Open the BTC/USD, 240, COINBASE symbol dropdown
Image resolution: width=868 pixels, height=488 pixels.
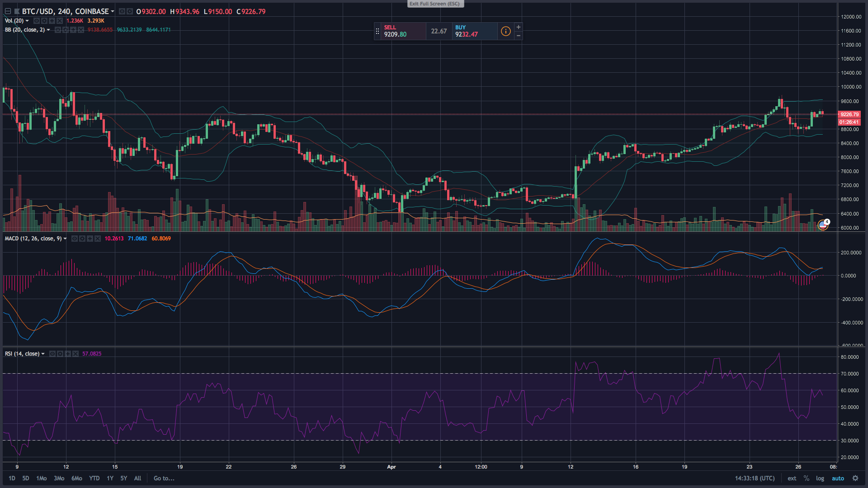[113, 11]
